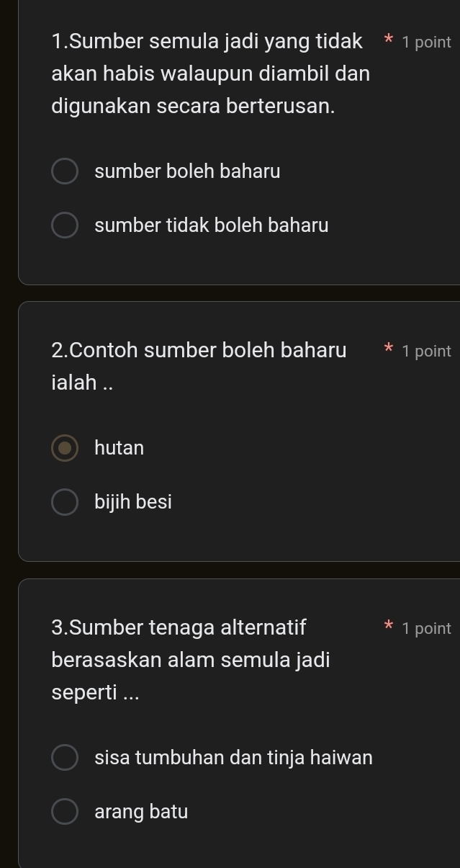Click the selected 'hutan' radio button
Image resolution: width=460 pixels, height=868 pixels.
65,448
